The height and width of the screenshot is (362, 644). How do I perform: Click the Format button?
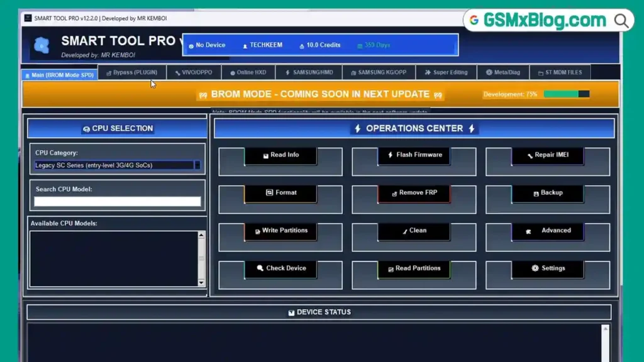click(280, 194)
